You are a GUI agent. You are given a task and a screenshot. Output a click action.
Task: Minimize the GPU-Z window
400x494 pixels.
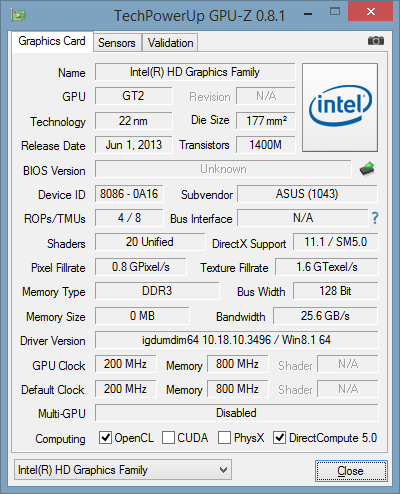click(308, 14)
